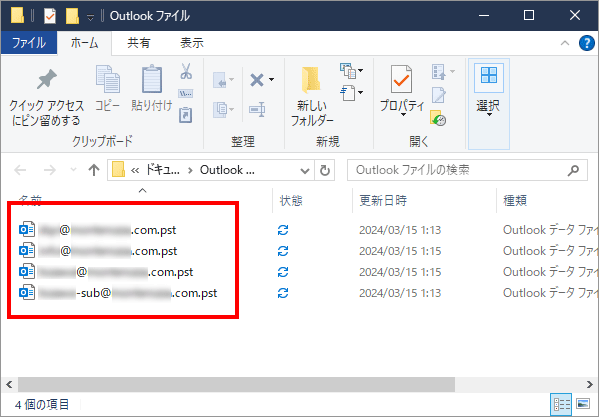Click the Outlook ... breadcrumb segment
This screenshot has width=599, height=417.
(227, 170)
